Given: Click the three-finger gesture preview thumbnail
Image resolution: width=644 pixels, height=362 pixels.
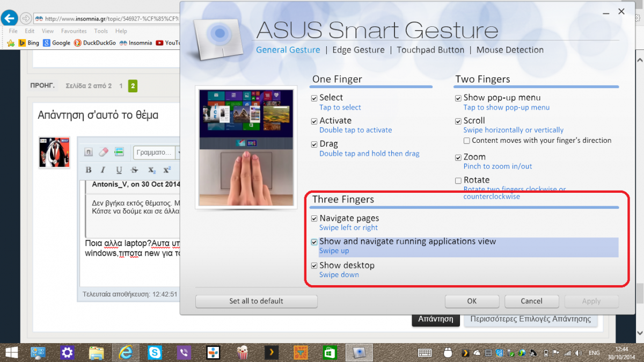Looking at the screenshot, I should (246, 148).
